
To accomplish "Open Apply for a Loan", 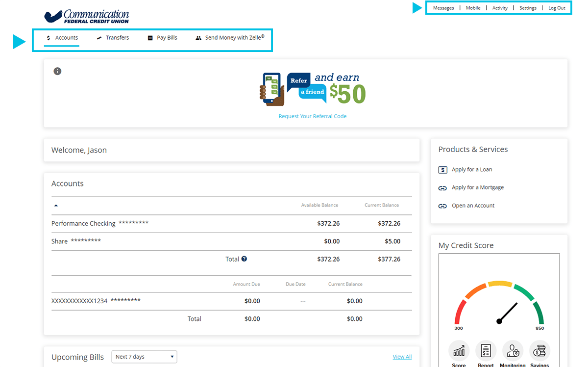I will coord(471,169).
